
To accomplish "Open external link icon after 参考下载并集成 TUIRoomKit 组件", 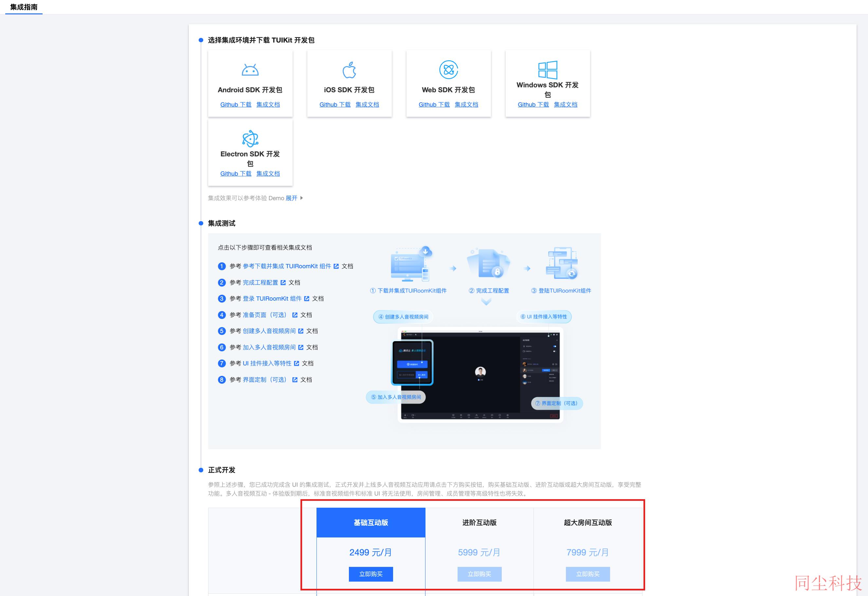I will click(x=336, y=266).
